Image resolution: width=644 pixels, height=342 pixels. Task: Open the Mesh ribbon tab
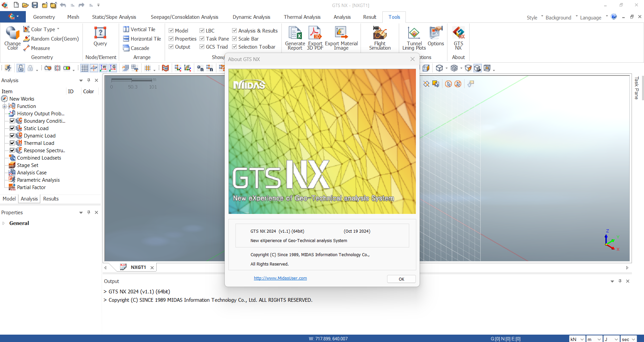pos(73,17)
